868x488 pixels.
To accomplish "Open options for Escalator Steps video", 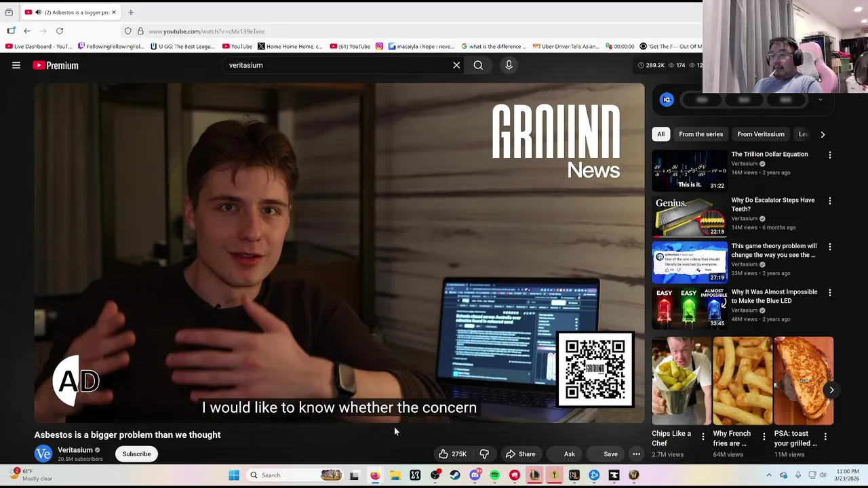I will (x=829, y=201).
